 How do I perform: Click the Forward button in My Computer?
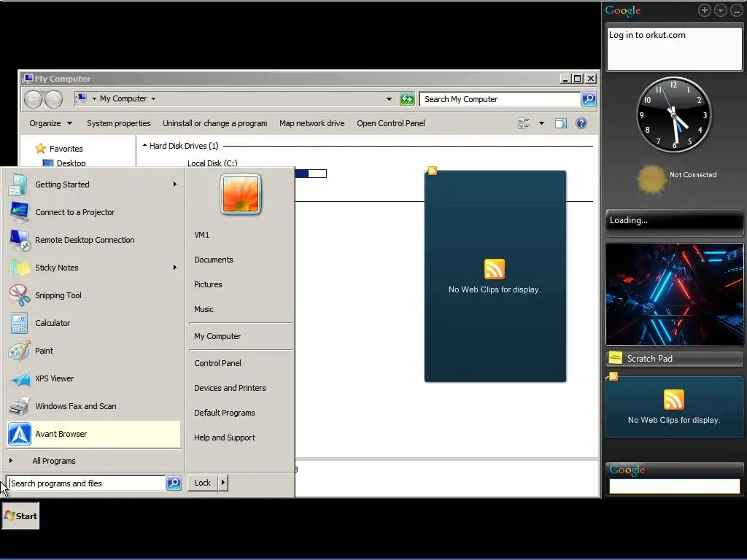[53, 99]
